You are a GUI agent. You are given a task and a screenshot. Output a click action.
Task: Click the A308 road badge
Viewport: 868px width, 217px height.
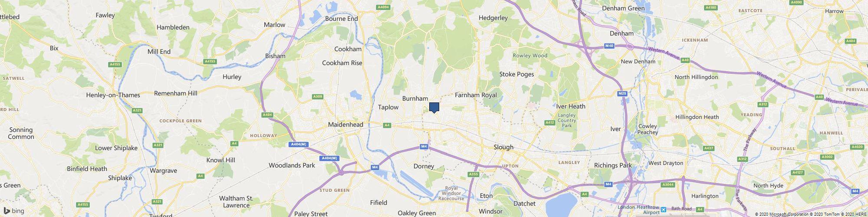(317, 96)
